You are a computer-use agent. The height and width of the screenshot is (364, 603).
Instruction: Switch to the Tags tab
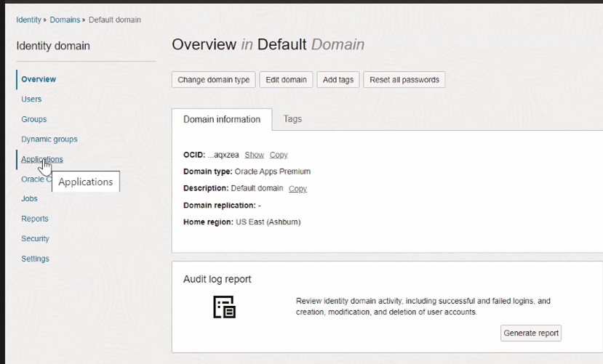[292, 119]
